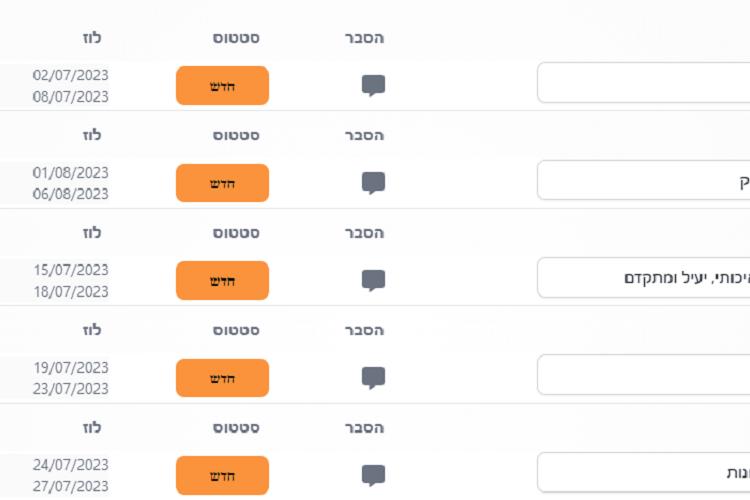This screenshot has height=500, width=750.
Task: Open comment icon for 15/07/2023 row
Action: click(374, 280)
